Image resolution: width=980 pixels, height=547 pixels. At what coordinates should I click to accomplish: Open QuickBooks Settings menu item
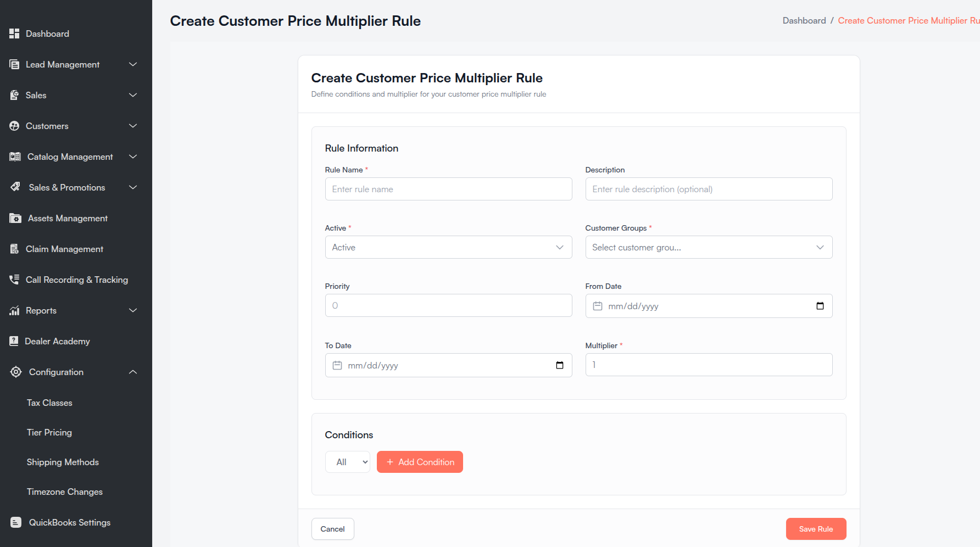pos(70,522)
